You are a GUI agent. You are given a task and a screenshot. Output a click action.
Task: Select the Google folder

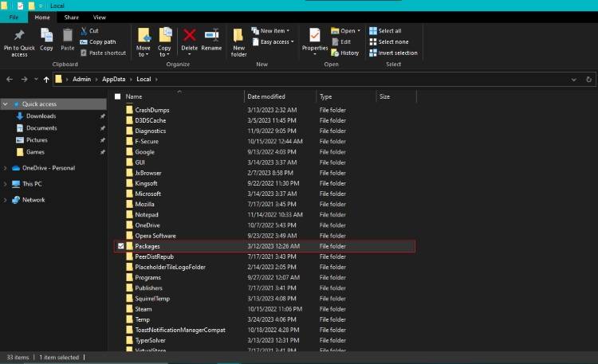point(144,152)
